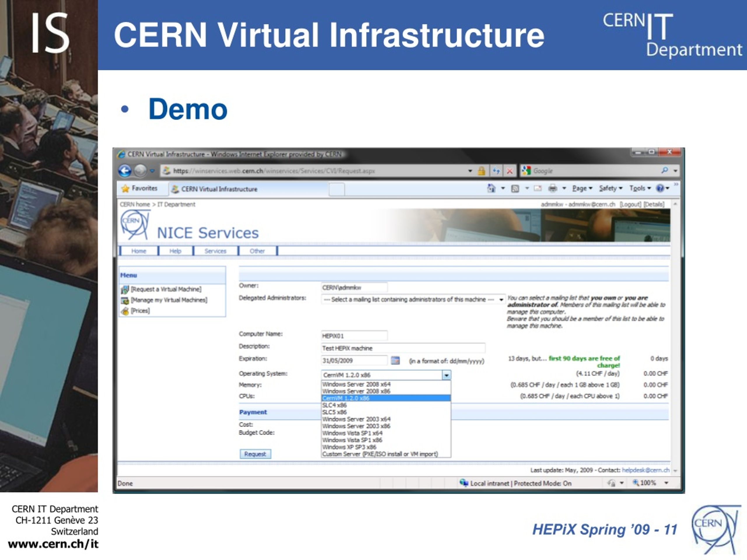The width and height of the screenshot is (747, 560).
Task: Select Windows XP SP3 x86 option
Action: pyautogui.click(x=386, y=447)
